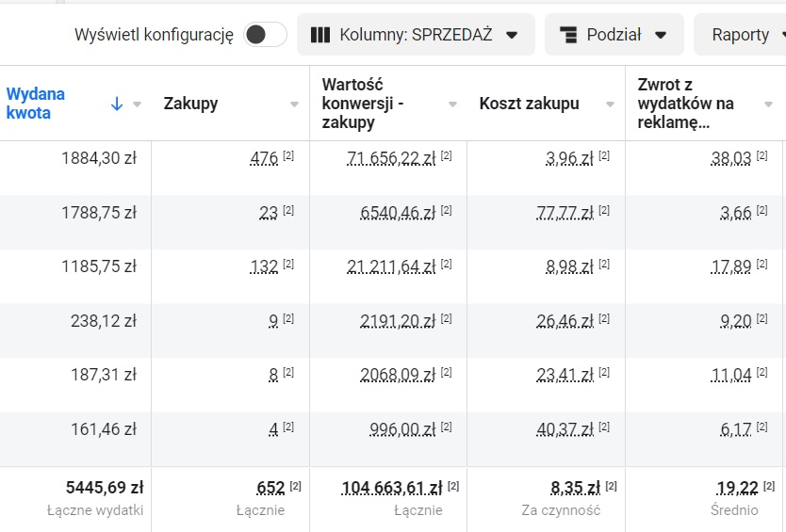Click the breakdown icon beside Podział
This screenshot has height=532, width=786.
point(568,35)
